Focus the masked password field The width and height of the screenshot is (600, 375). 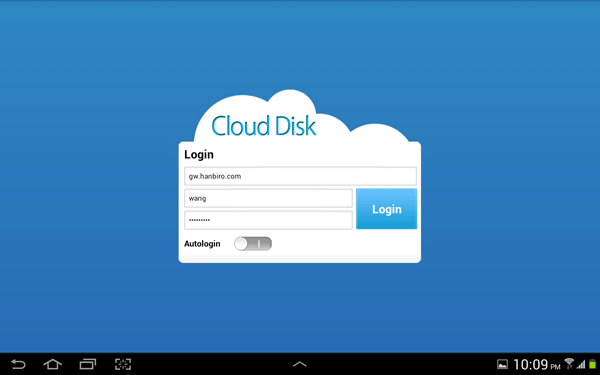click(x=268, y=220)
